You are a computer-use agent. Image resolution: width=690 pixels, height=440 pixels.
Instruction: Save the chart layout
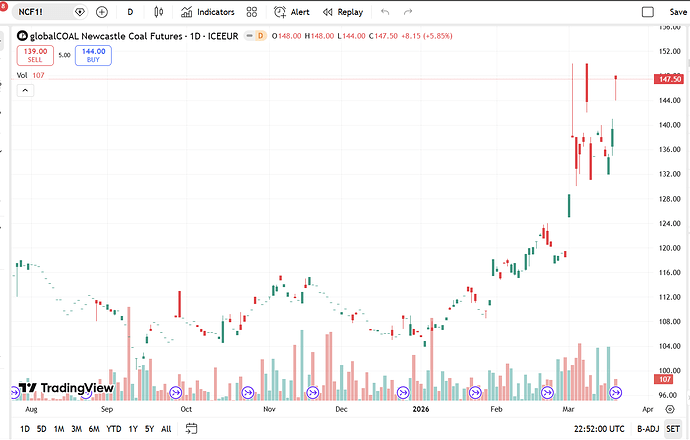coord(678,12)
